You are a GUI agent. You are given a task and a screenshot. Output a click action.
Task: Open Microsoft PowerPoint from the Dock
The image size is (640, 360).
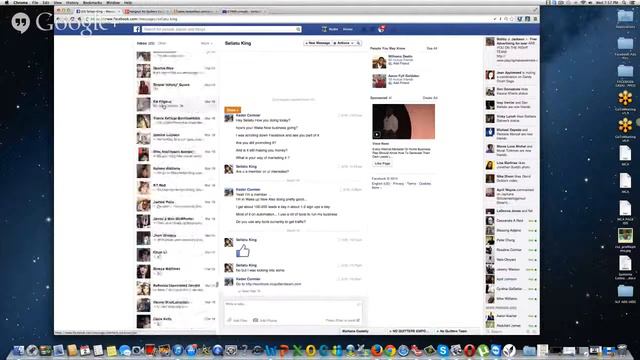tap(284, 350)
